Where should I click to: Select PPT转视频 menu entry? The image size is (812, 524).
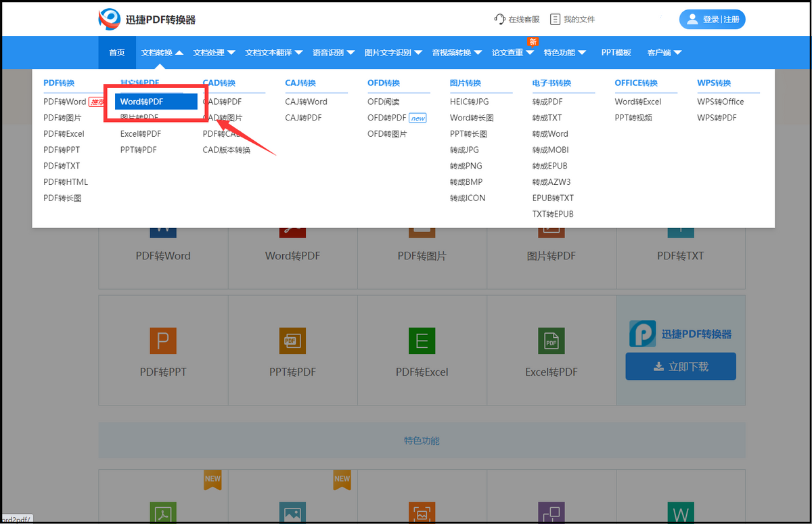633,118
